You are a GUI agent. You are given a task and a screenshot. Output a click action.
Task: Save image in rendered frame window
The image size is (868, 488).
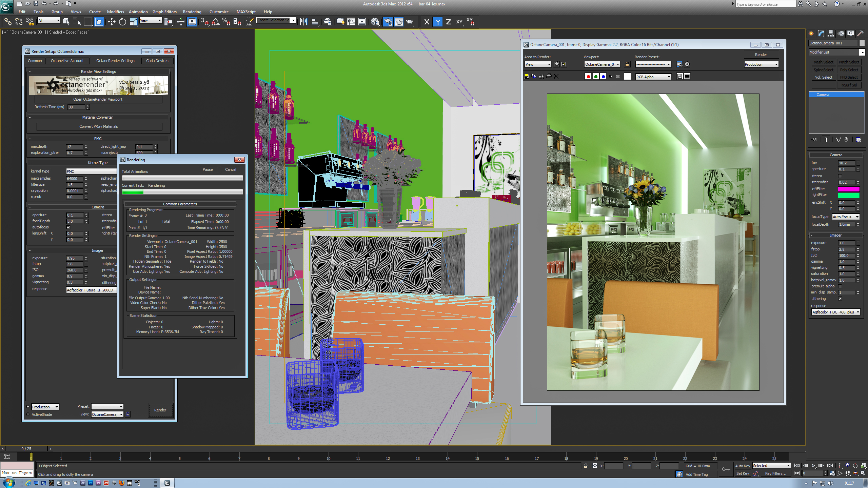tap(527, 76)
